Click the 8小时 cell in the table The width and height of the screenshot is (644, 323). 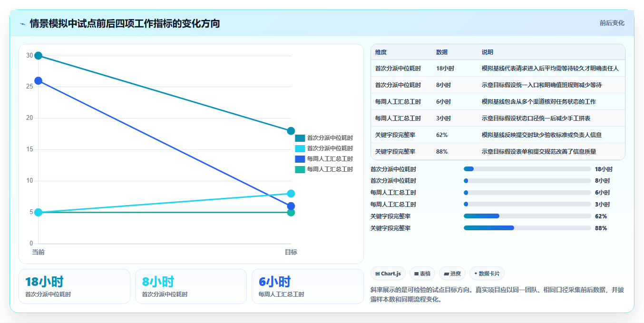[x=443, y=85]
